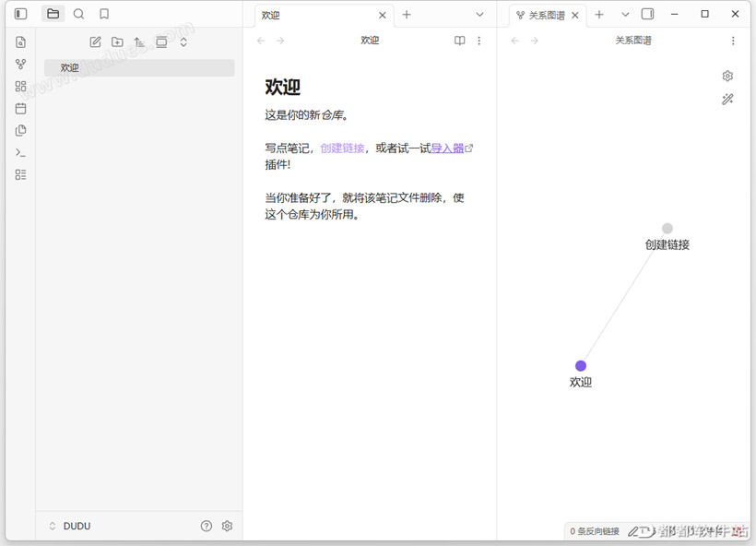Viewport: 756px width, 546px height.
Task: Close the 关系图谱 tab
Action: pyautogui.click(x=575, y=16)
